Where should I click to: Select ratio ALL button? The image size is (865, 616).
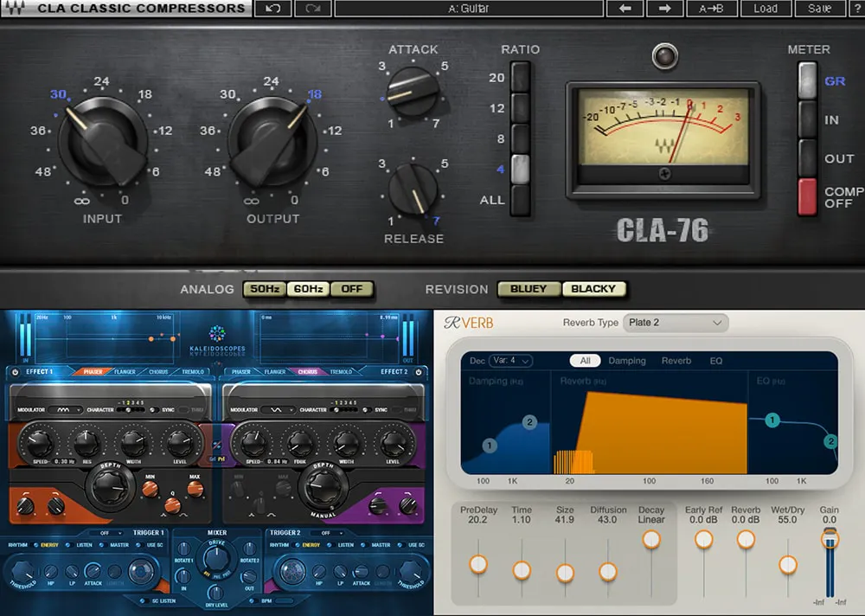[x=520, y=200]
